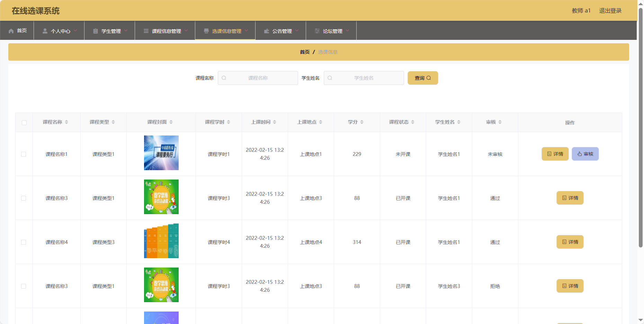Screen dimensions: 644x324
Task: Expand the 公告管理 dropdown arrow
Action: coord(297,30)
